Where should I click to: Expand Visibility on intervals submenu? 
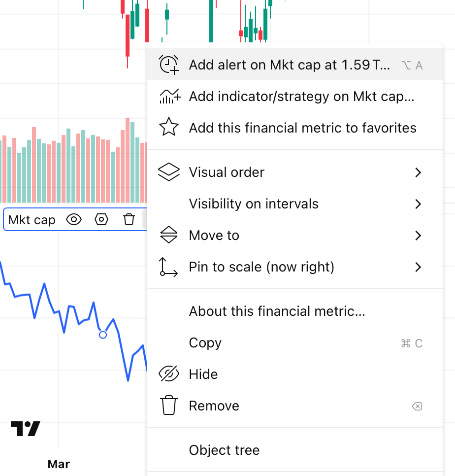coord(295,204)
